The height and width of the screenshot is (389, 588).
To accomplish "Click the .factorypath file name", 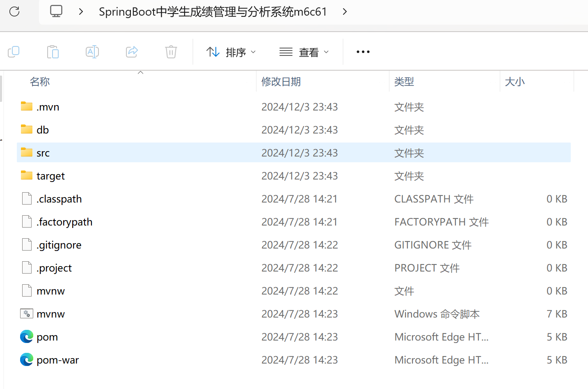I will pyautogui.click(x=64, y=222).
